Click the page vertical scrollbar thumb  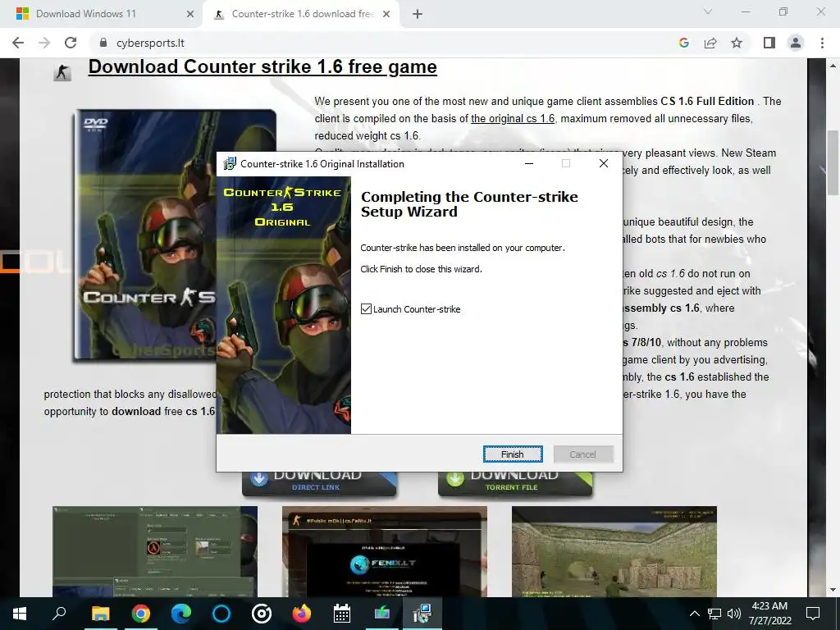(x=833, y=163)
